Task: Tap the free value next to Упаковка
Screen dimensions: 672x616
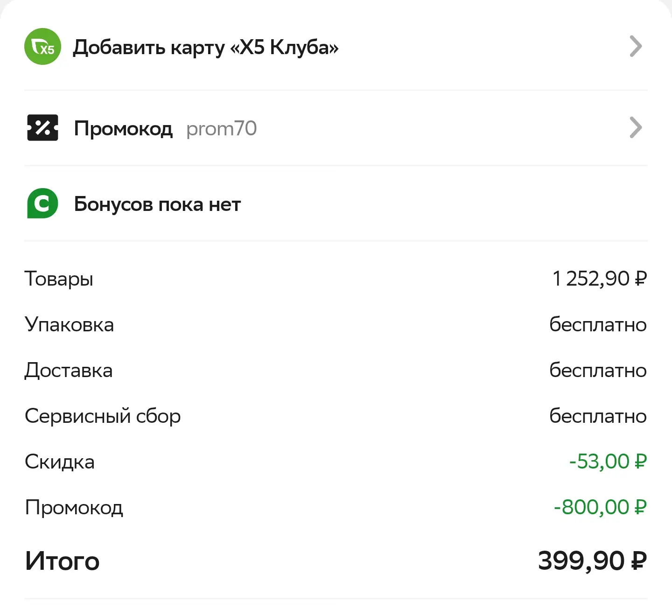Action: click(x=598, y=324)
